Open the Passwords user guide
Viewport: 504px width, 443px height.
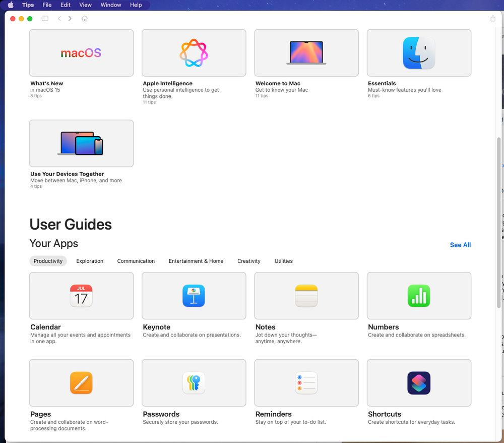pyautogui.click(x=194, y=383)
